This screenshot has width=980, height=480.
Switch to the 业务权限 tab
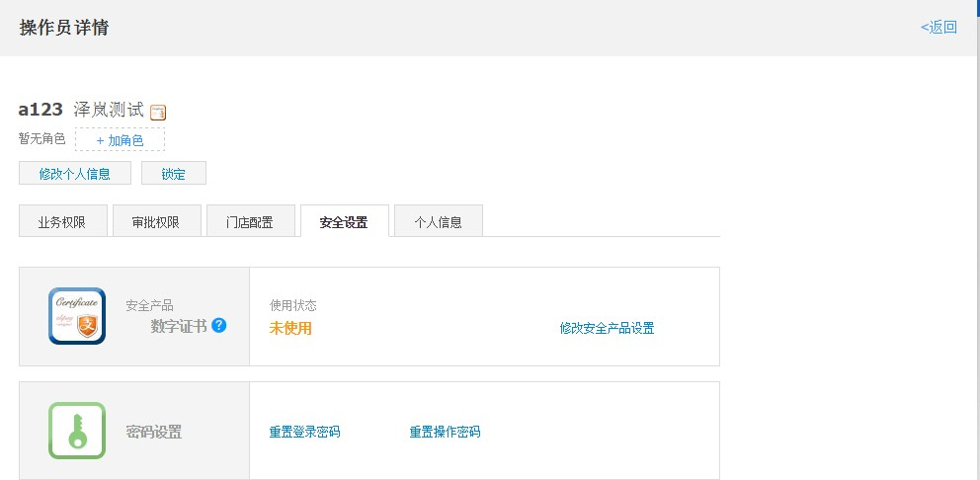pyautogui.click(x=62, y=222)
